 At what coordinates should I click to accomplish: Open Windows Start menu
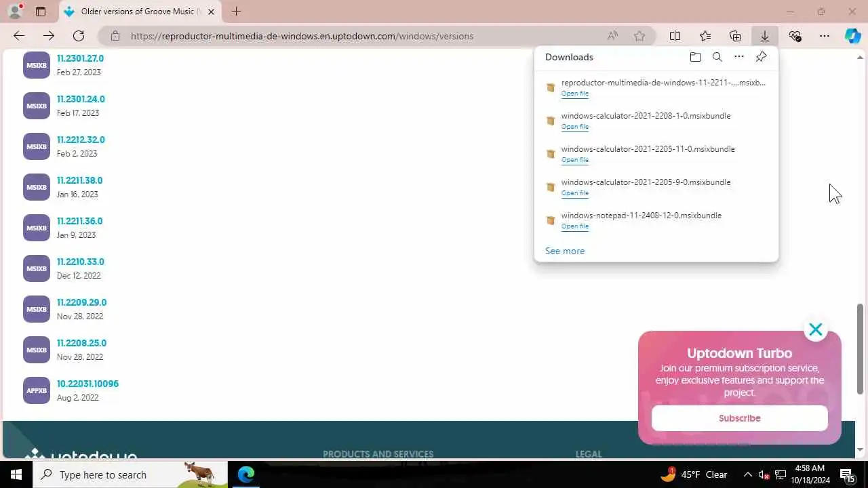point(16,474)
